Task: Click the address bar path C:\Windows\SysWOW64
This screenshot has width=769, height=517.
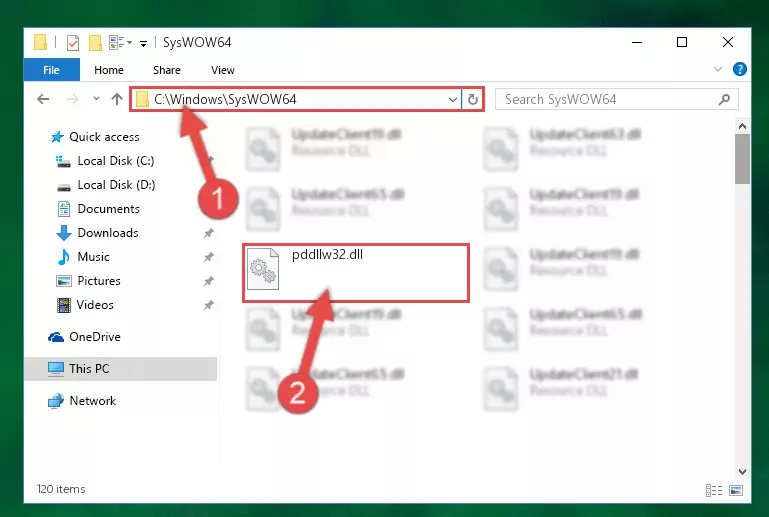Action: tap(225, 100)
